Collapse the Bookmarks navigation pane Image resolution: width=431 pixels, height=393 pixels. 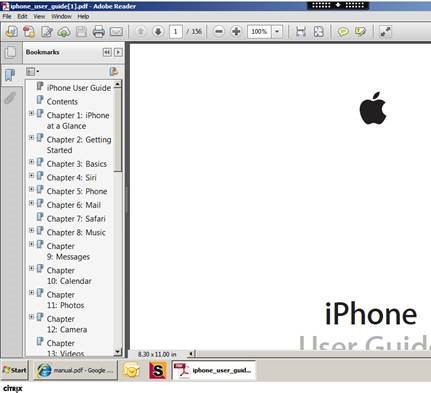[107, 52]
